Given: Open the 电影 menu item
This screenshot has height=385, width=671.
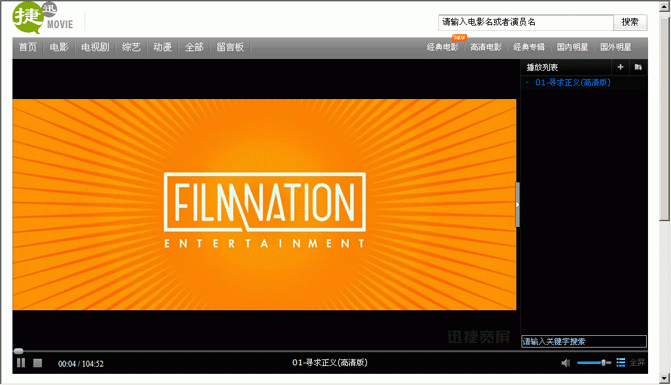Looking at the screenshot, I should click(x=59, y=47).
